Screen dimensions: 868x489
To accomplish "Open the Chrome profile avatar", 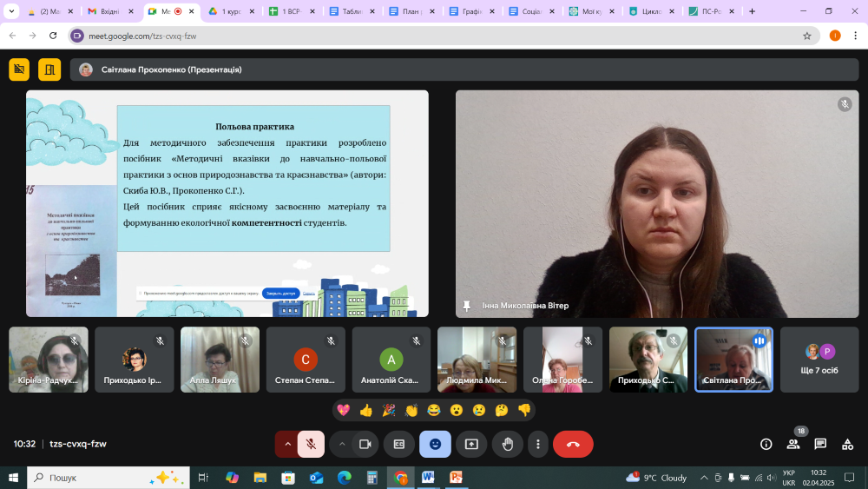I will (835, 36).
